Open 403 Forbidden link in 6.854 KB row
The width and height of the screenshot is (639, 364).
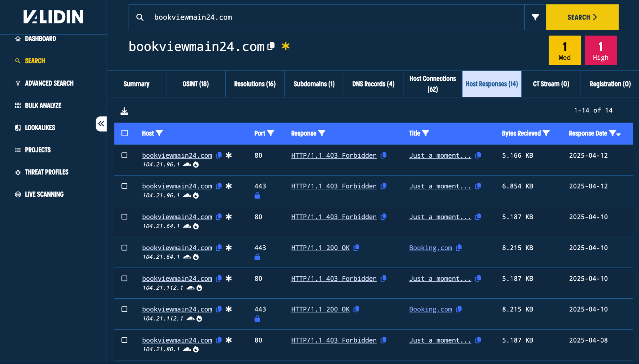click(334, 186)
